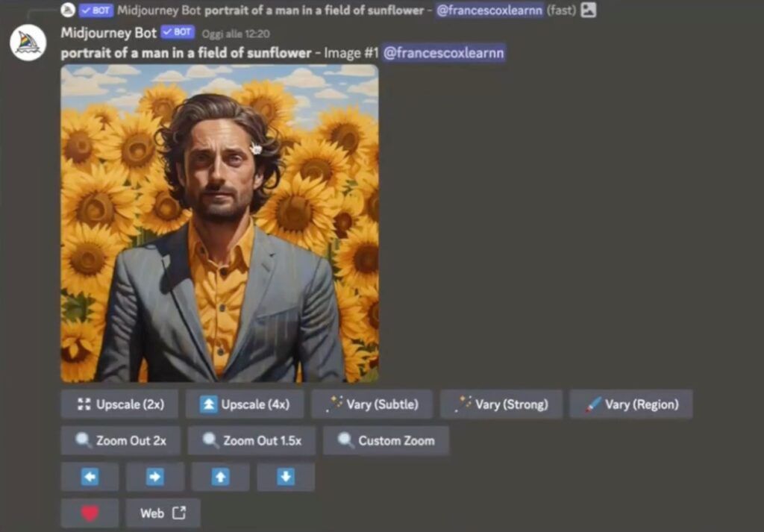Click @francescoxlearnn mention in reply preview
Viewport: 764px width, 532px height.
[x=489, y=10]
